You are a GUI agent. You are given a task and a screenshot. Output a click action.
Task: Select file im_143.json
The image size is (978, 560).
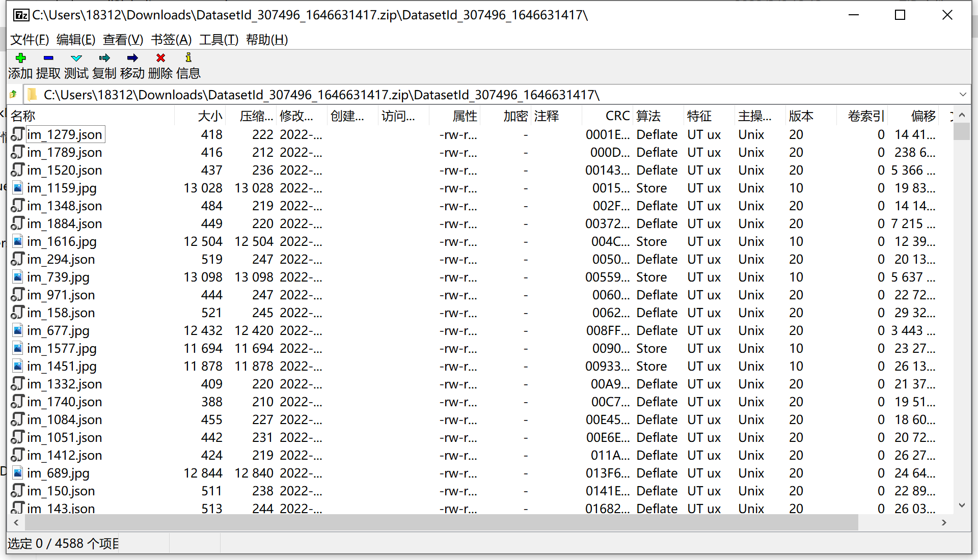point(61,508)
